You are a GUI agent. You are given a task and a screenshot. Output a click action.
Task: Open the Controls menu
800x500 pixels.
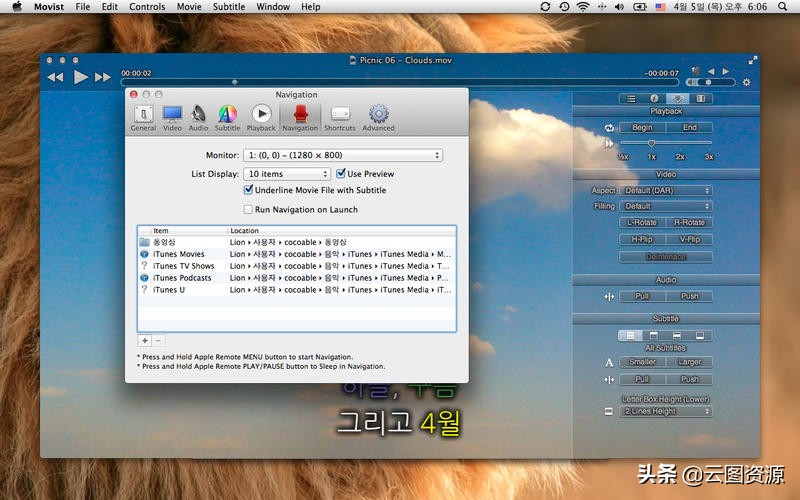147,7
